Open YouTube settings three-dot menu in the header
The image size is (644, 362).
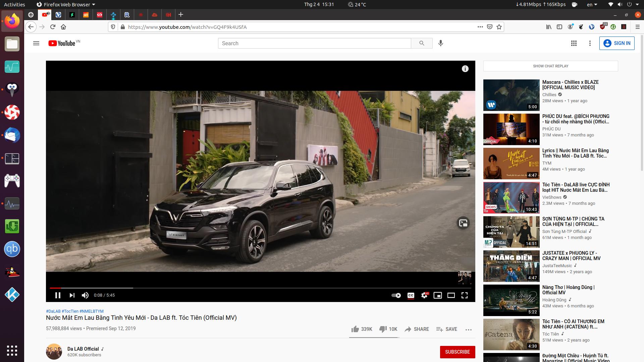(x=590, y=43)
